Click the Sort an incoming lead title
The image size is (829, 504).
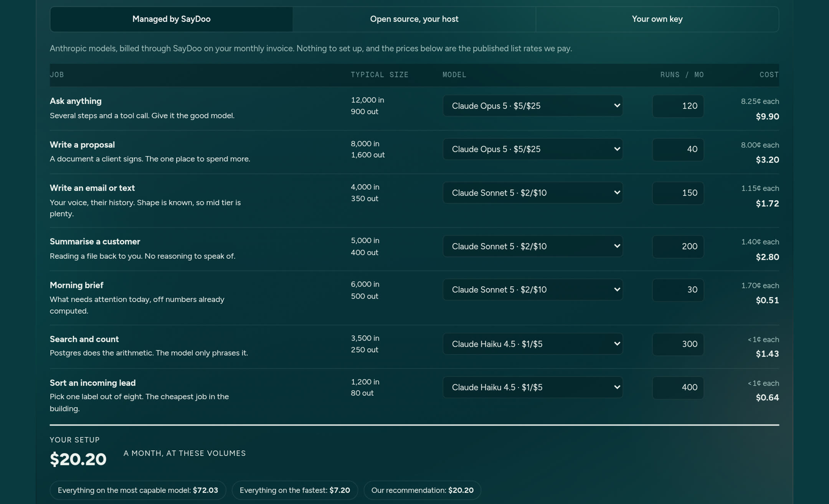[92, 383]
